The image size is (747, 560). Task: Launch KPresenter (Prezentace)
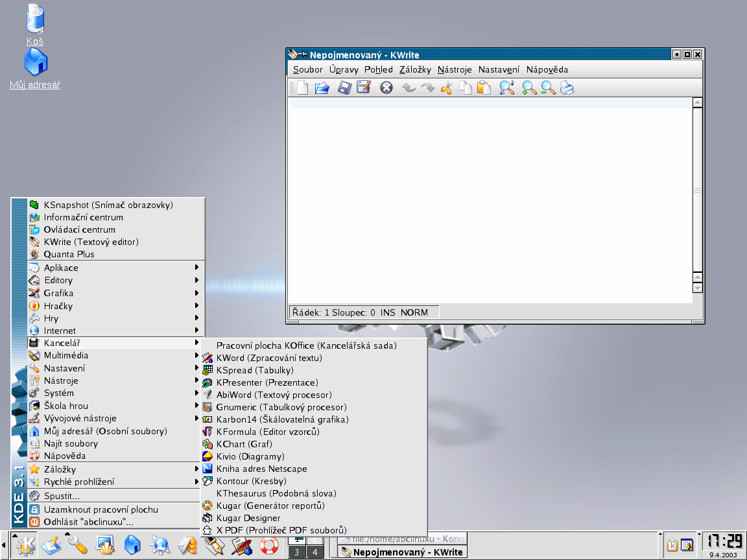[x=313, y=382]
